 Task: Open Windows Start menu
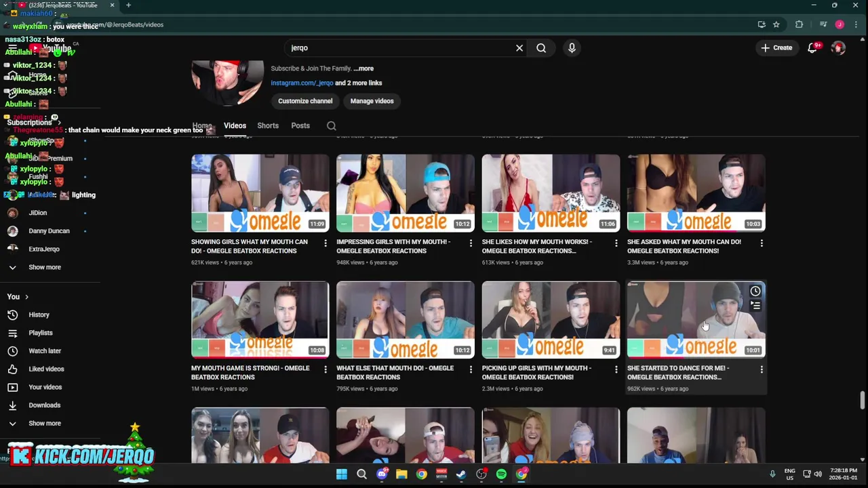[x=342, y=474]
